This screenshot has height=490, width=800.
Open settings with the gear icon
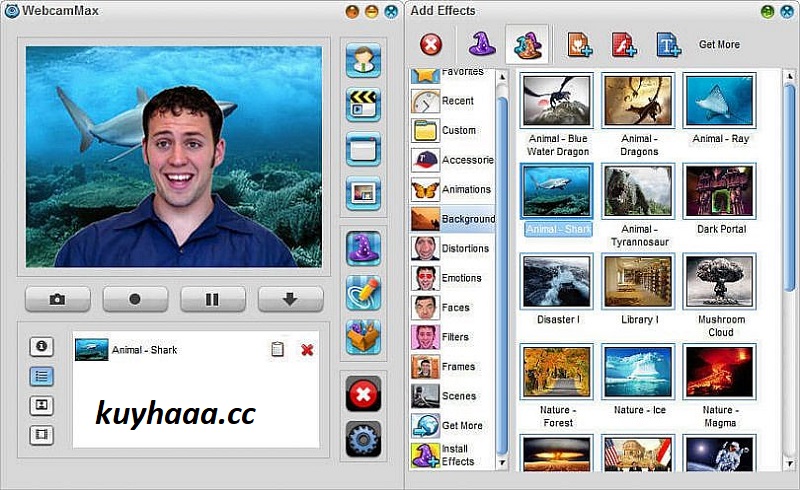(363, 438)
